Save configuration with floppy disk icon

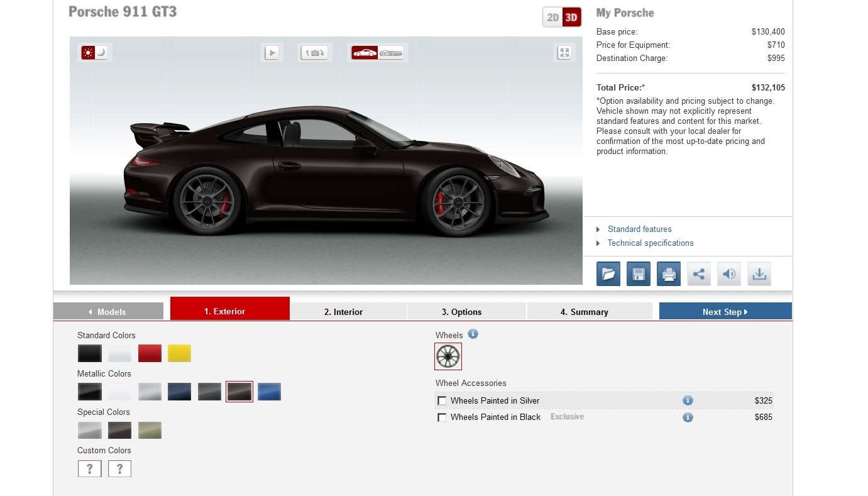click(x=639, y=274)
